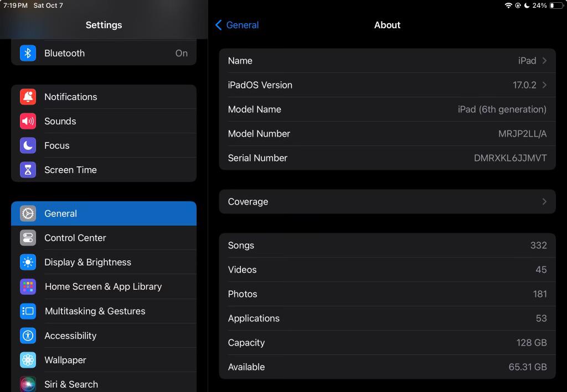Open the iPadOS Version row chevron
The height and width of the screenshot is (392, 567).
pos(544,85)
